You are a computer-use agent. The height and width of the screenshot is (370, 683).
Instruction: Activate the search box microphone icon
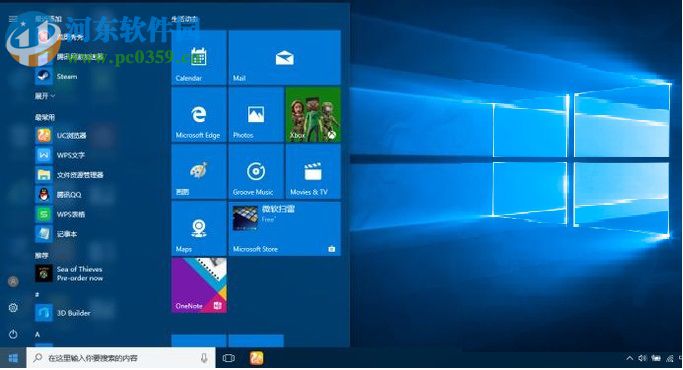[x=204, y=358]
